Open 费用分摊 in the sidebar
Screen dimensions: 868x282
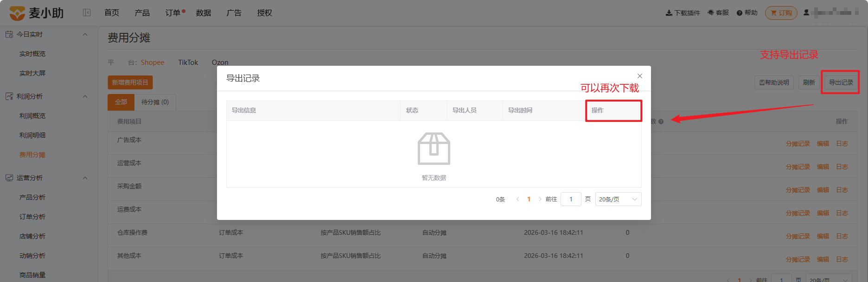(x=32, y=155)
